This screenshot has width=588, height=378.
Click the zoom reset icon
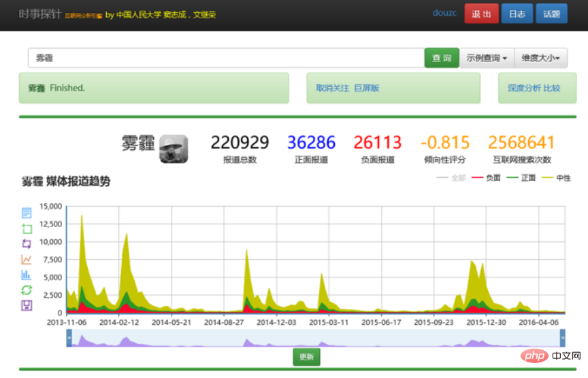coord(27,244)
